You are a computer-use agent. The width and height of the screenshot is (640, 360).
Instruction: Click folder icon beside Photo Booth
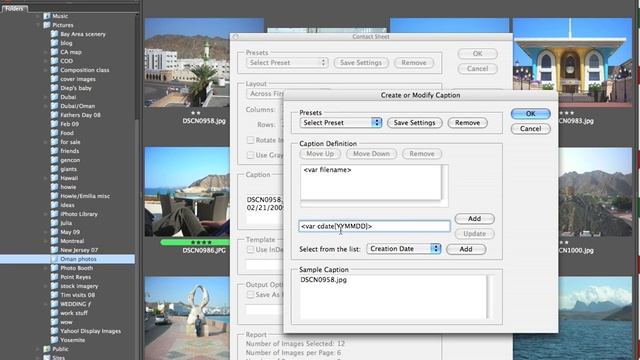54,268
